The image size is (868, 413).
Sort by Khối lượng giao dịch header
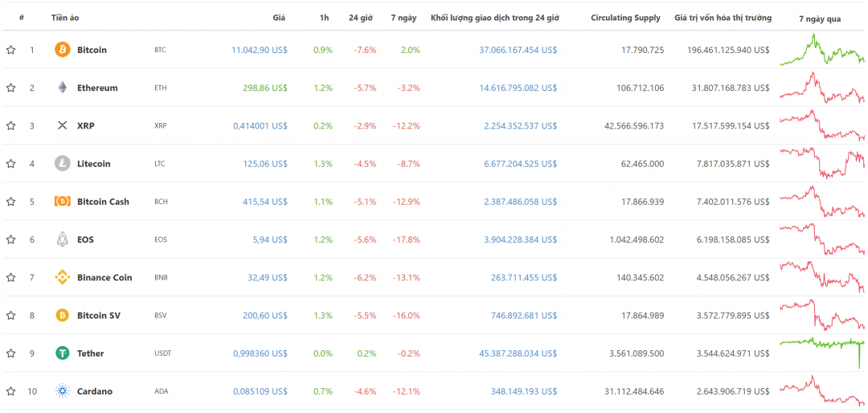point(495,18)
